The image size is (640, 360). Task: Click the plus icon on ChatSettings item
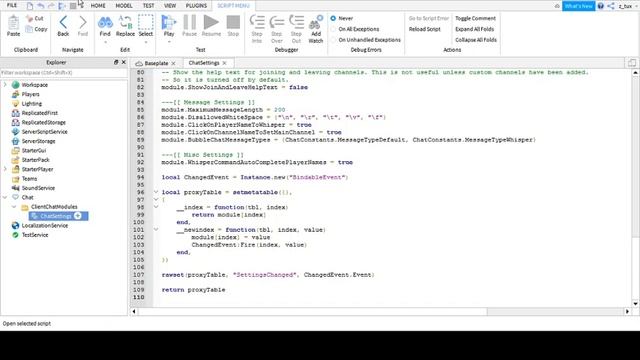[x=78, y=216]
